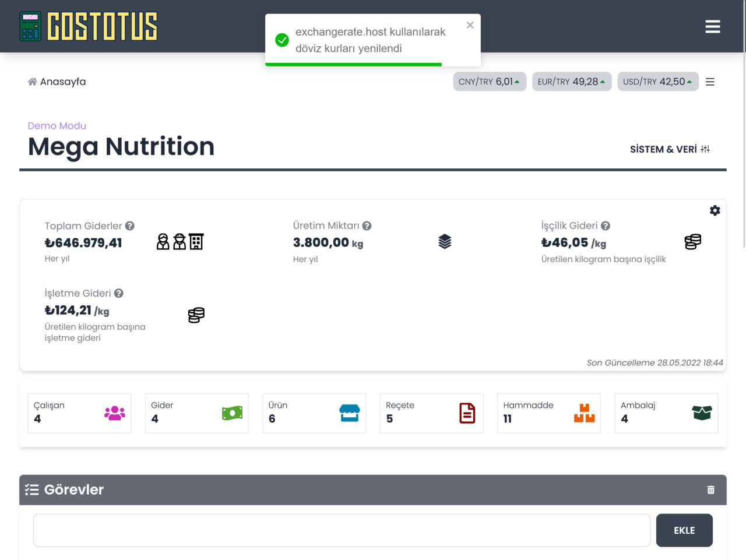Screen dimensions: 746x560
Task: Expand the exchange rates list menu
Action: tap(710, 82)
